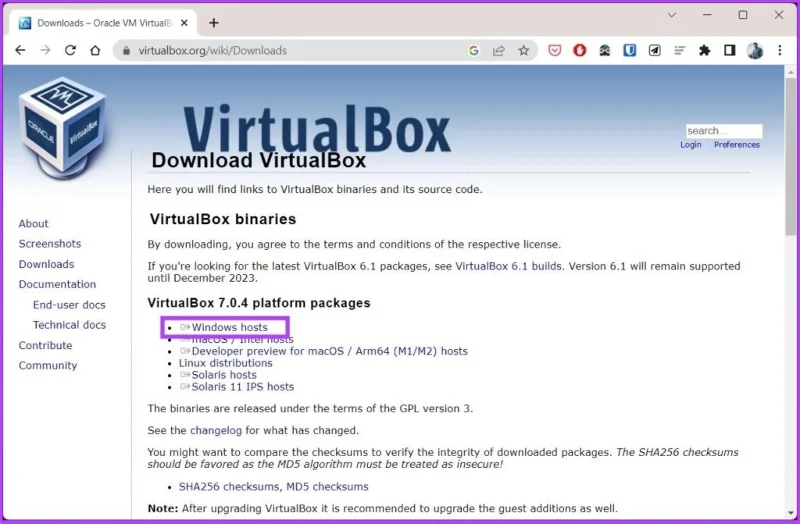This screenshot has width=800, height=524.
Task: Open the user profile avatar
Action: pyautogui.click(x=755, y=50)
